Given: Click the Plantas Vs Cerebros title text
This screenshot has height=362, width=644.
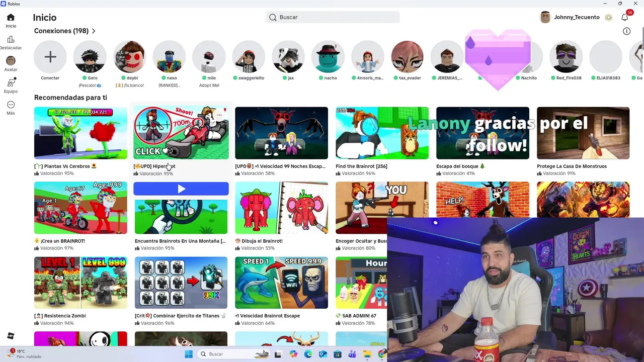Looking at the screenshot, I should [65, 166].
